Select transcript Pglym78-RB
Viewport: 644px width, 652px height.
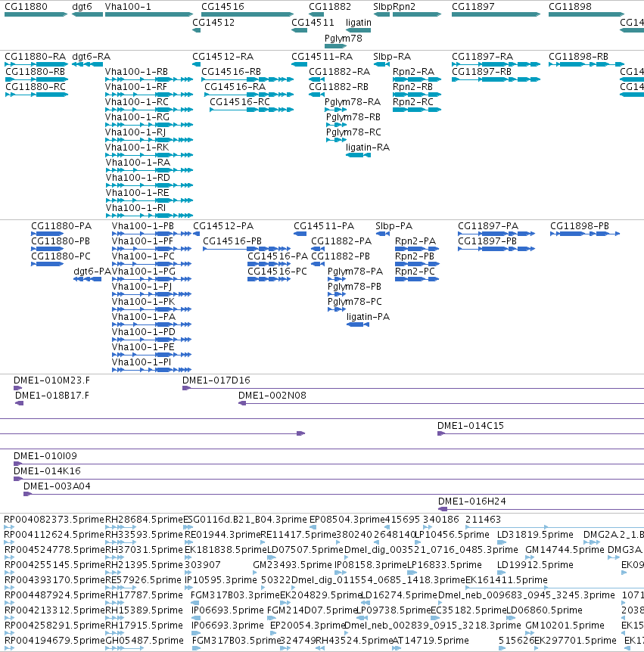tap(353, 117)
